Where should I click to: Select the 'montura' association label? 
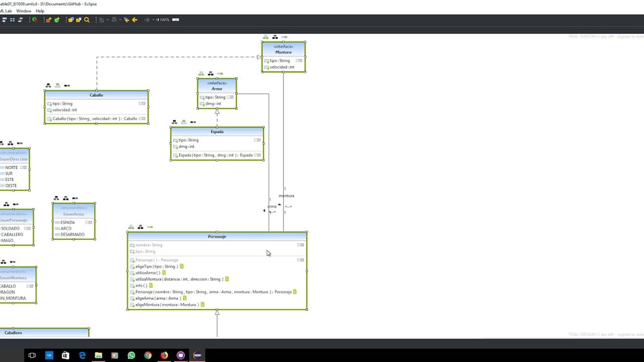pyautogui.click(x=286, y=196)
